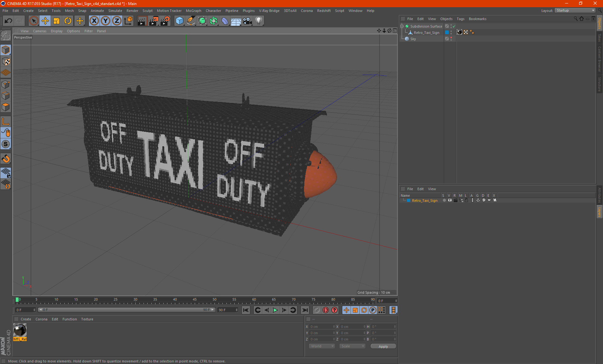Image resolution: width=603 pixels, height=364 pixels.
Task: Select Polygons mode in left palette
Action: (x=6, y=107)
